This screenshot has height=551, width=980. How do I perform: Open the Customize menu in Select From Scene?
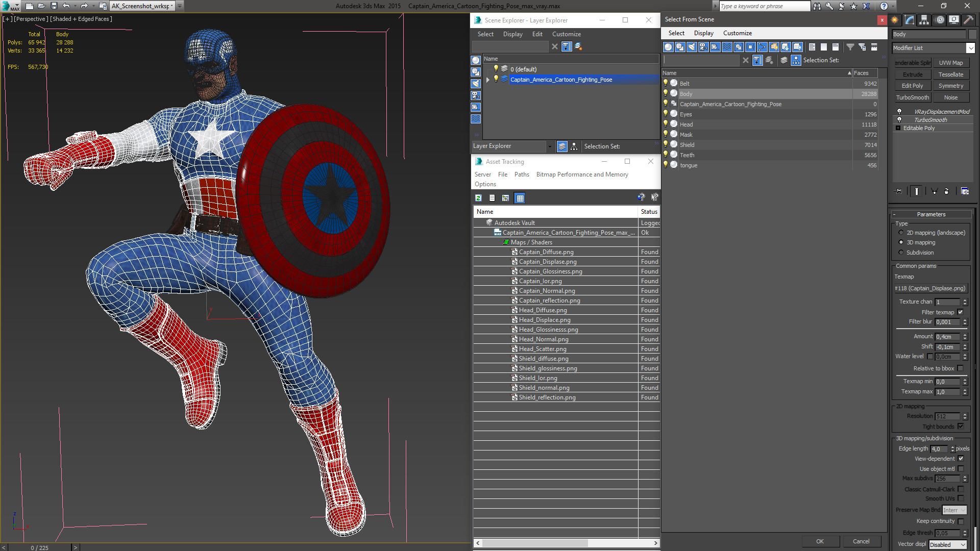(737, 33)
